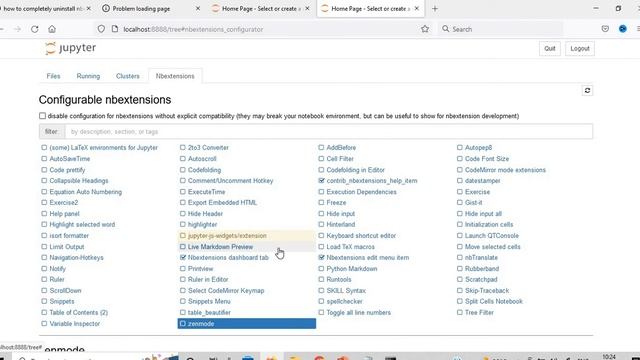Image resolution: width=640 pixels, height=360 pixels.
Task: Click the forward navigation arrow
Action: [x=17, y=29]
